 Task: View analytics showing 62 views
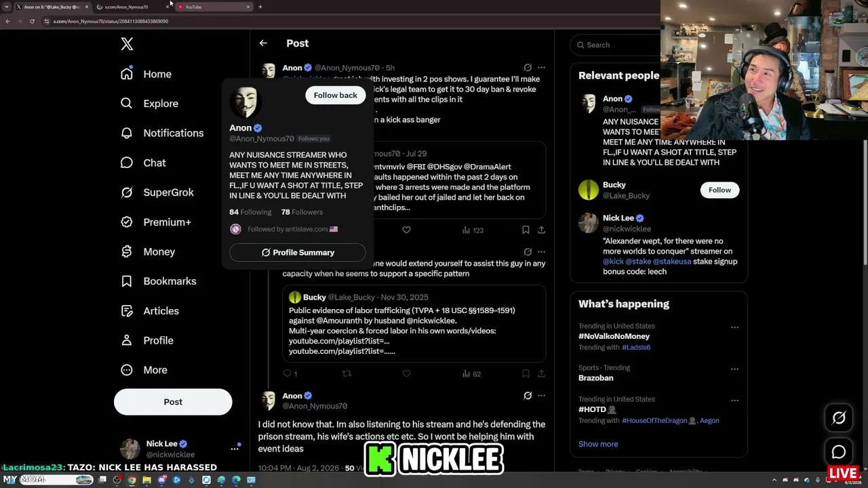point(471,373)
